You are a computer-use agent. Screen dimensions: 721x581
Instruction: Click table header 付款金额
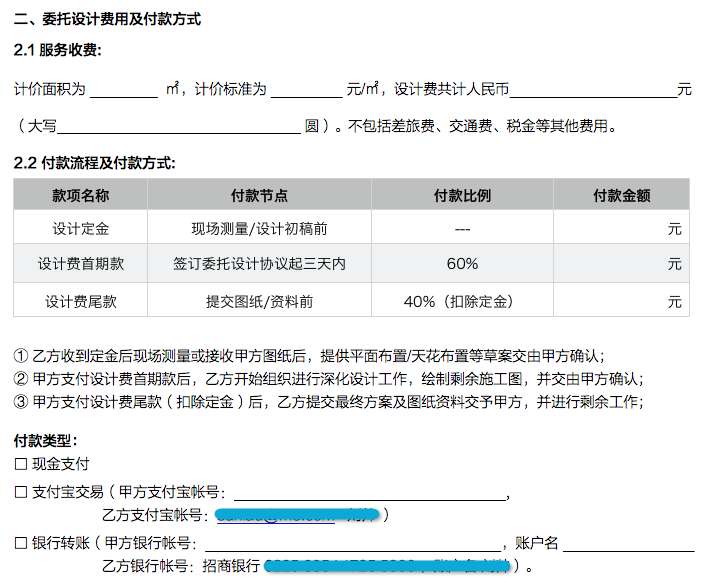point(621,195)
